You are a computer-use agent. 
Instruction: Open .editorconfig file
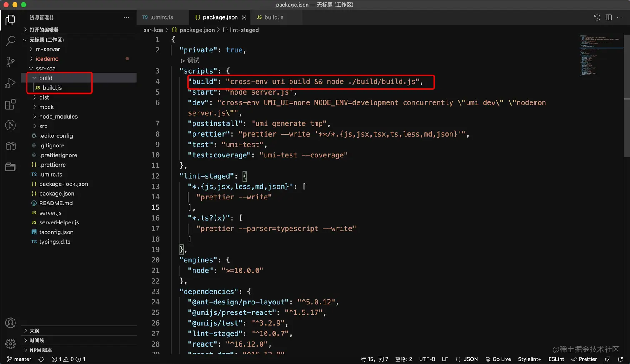[x=79, y=136]
